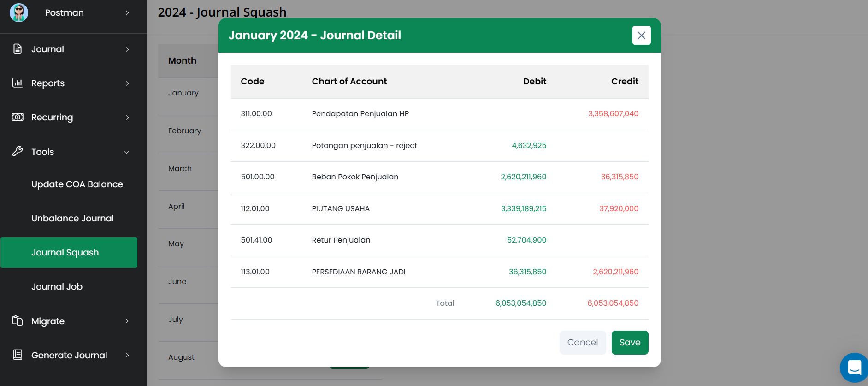Viewport: 868px width, 386px height.
Task: Expand the Reports submenu arrow
Action: click(x=127, y=83)
